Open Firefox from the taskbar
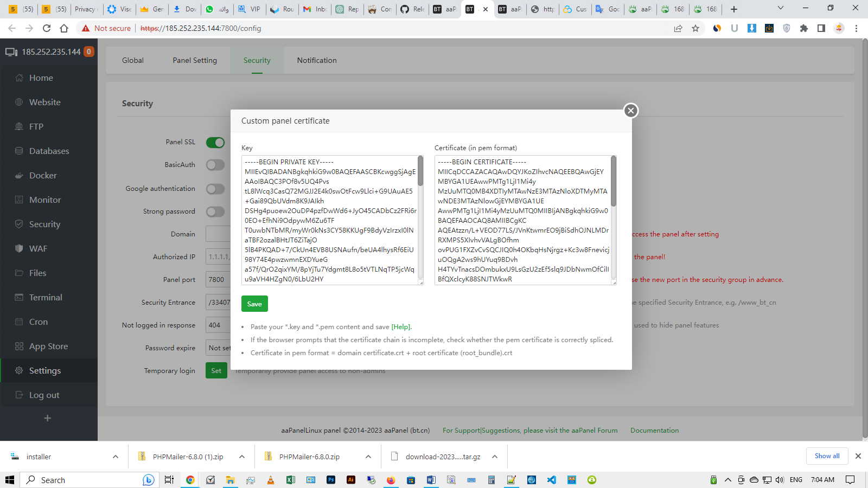868x488 pixels. tap(391, 480)
